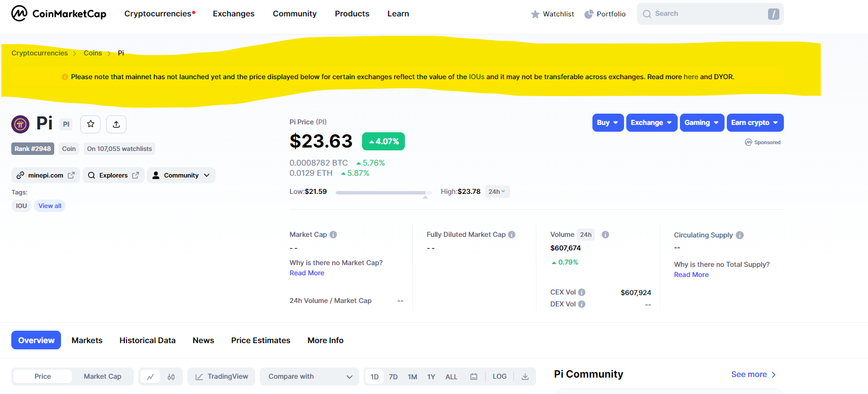Switch to the Price Estimates tab
Screen dimensions: 868x394
[x=261, y=340]
